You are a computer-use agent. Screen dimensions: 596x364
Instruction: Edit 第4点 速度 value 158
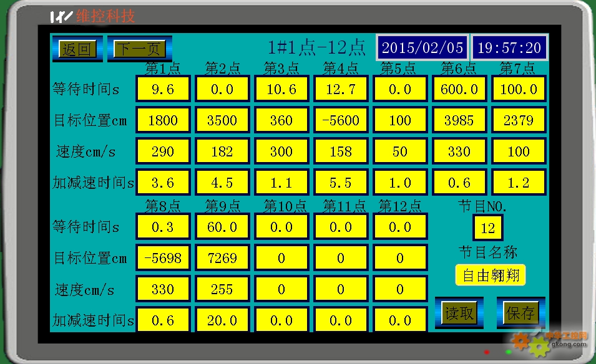(x=341, y=151)
